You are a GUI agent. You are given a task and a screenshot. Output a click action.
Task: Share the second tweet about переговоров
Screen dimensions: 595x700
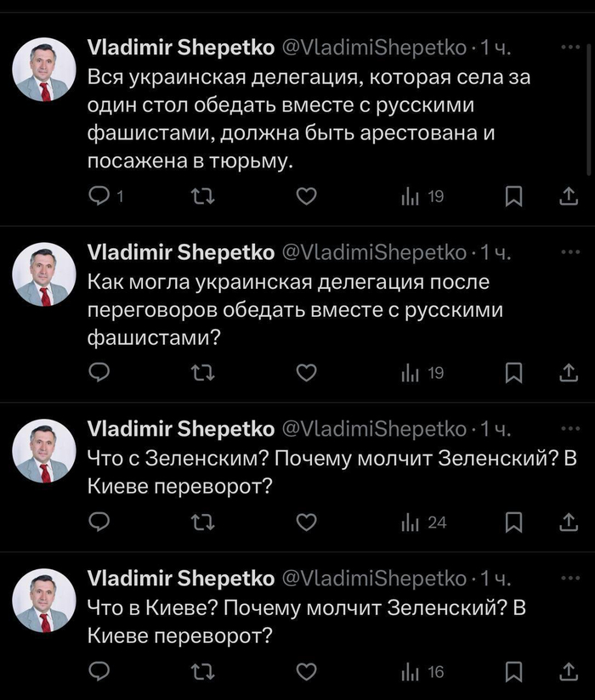coord(567,372)
